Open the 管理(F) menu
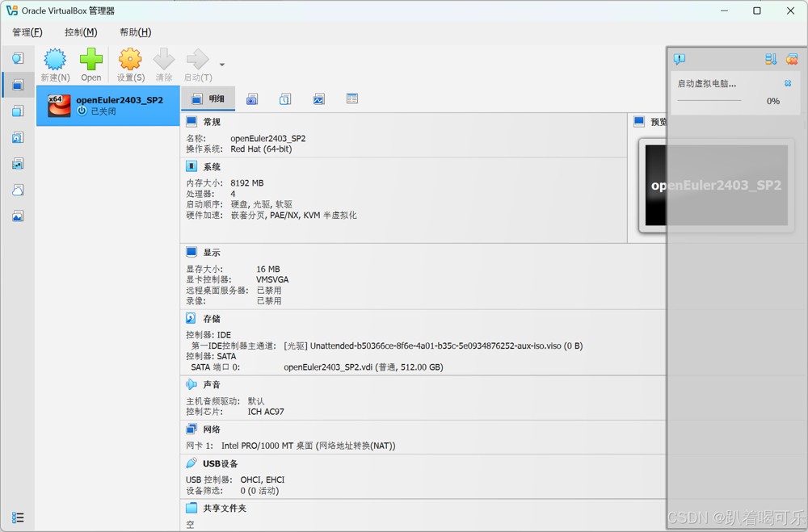 pyautogui.click(x=27, y=32)
